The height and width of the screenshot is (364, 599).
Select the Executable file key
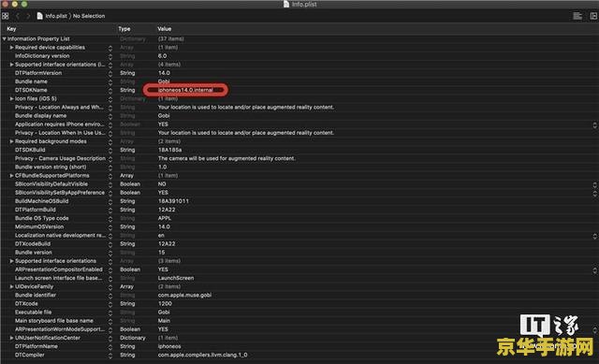point(33,312)
